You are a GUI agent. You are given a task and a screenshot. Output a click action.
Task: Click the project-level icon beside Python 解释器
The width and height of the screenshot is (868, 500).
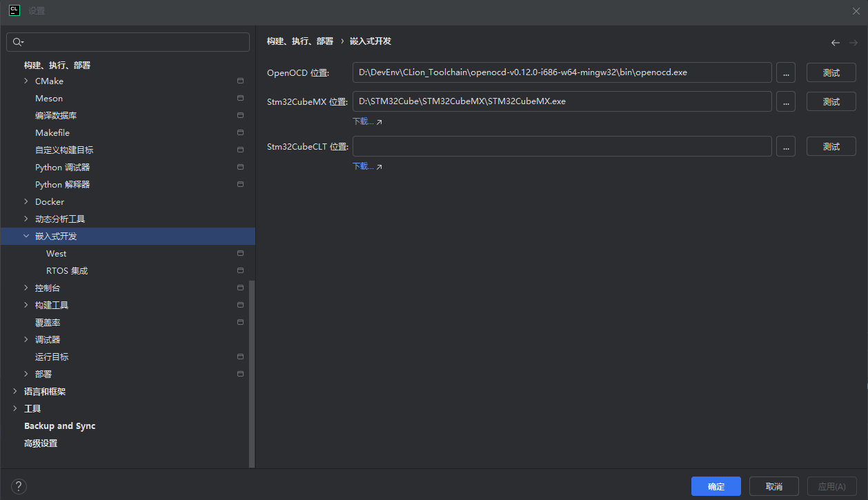pos(240,184)
